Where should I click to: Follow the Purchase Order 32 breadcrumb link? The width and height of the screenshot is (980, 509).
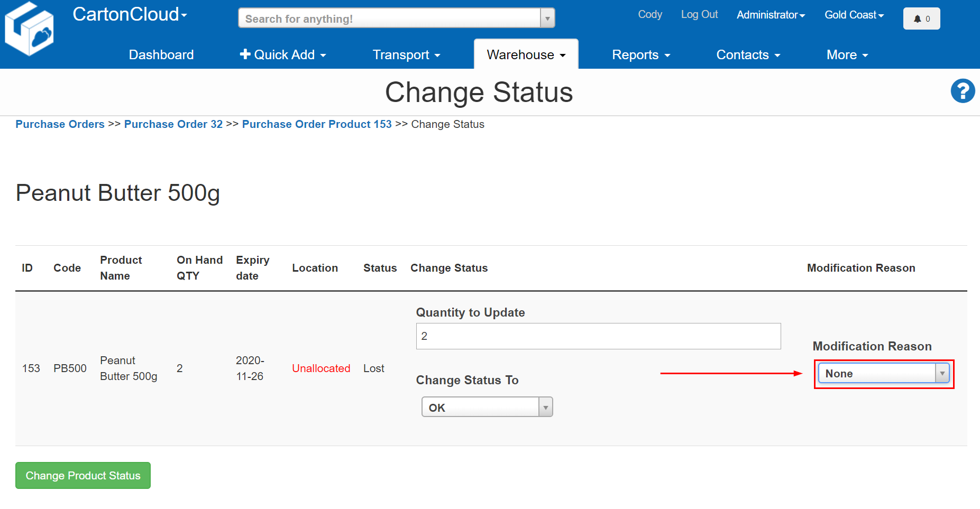point(173,124)
